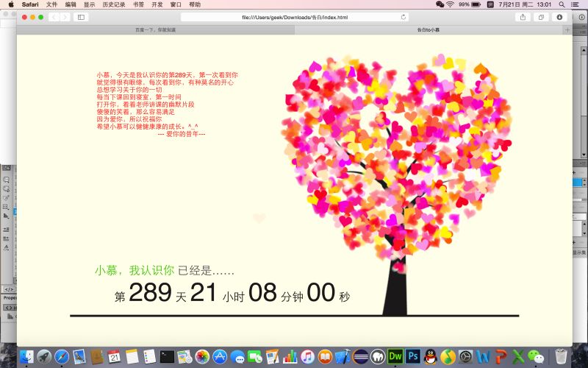Open WPS Presentation P icon in dock
Image resolution: width=588 pixels, height=368 pixels.
tap(501, 356)
